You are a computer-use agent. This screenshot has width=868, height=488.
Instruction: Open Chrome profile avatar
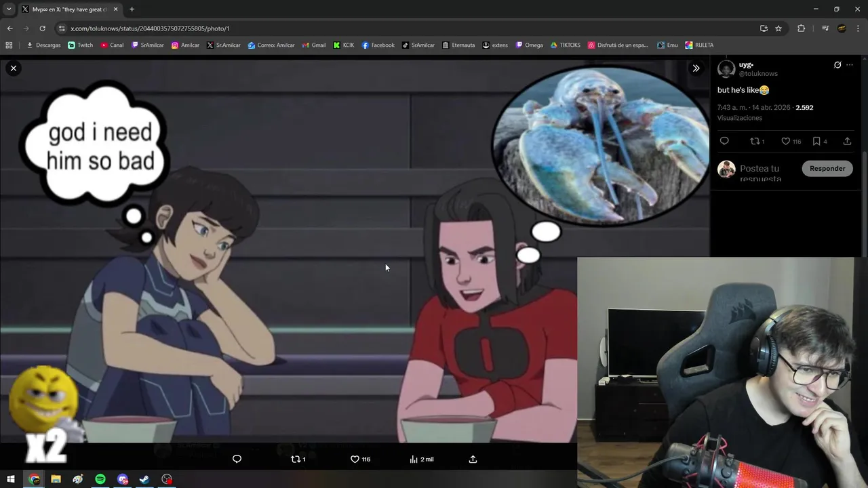click(x=842, y=28)
